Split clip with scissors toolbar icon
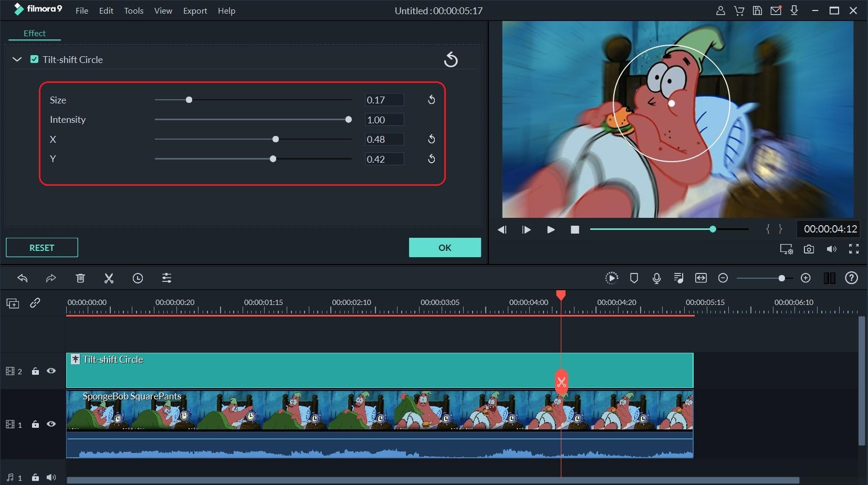868x485 pixels. (x=109, y=278)
